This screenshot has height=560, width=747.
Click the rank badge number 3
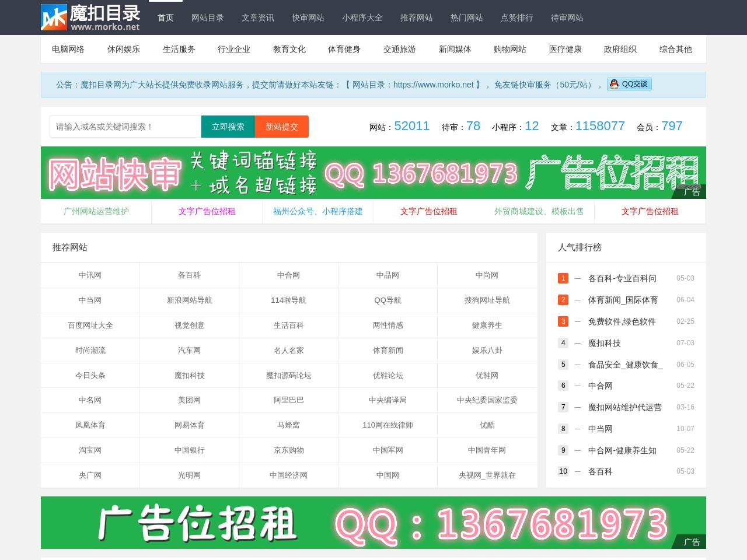[563, 321]
